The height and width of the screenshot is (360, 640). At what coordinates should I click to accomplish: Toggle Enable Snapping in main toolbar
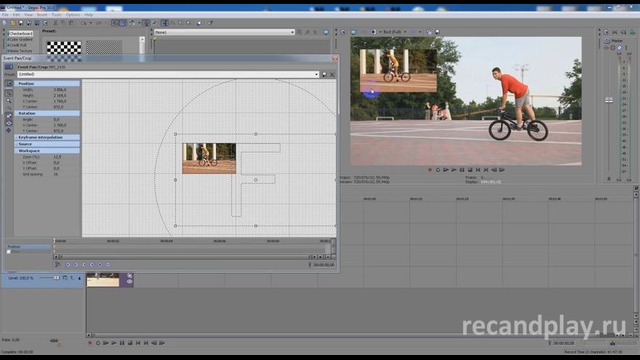115,23
